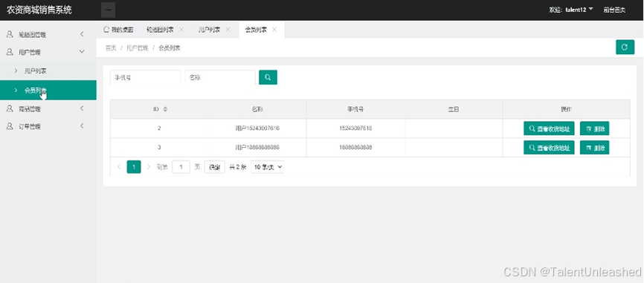Viewport: 644px width, 283px height.
Task: View shipping address for user 18888888888
Action: [x=549, y=147]
